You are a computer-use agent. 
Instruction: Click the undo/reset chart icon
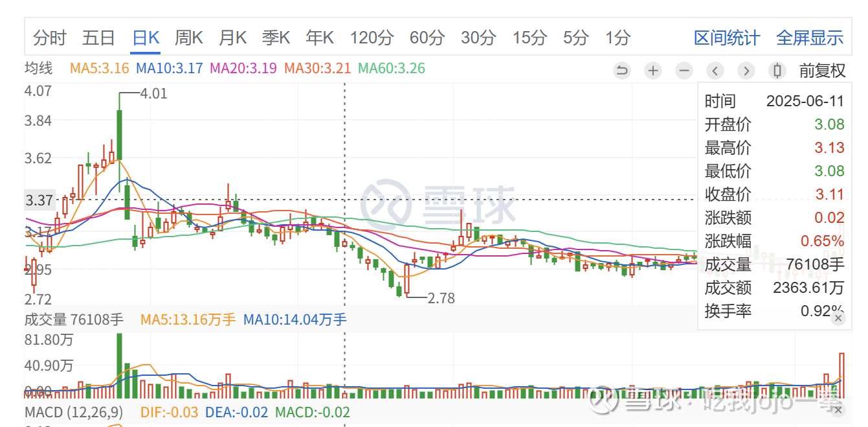pyautogui.click(x=622, y=71)
